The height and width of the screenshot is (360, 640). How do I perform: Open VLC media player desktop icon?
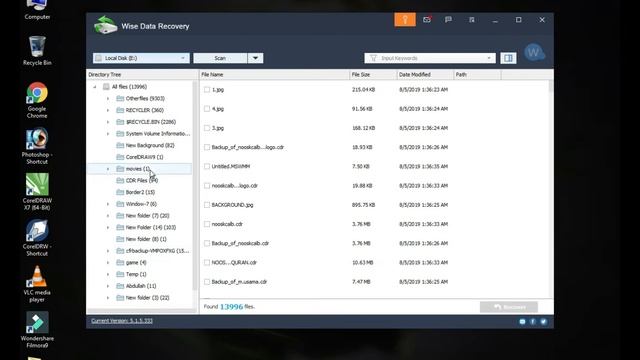coord(37,284)
